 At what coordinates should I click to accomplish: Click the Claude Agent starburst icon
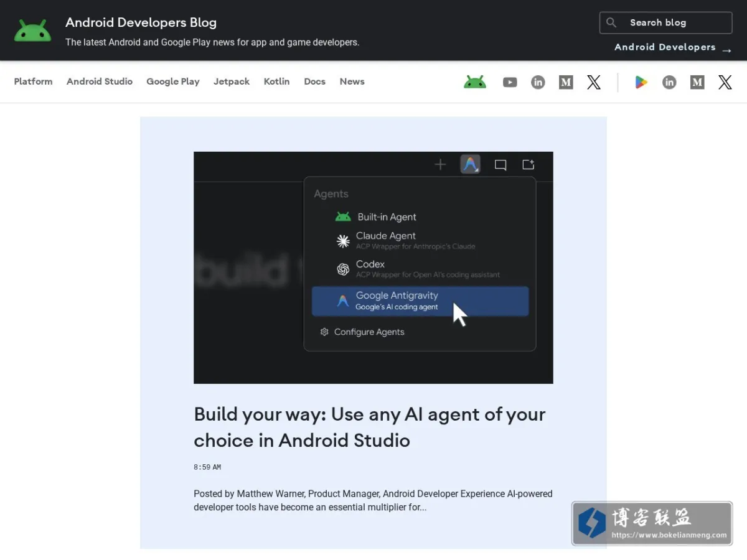pos(343,241)
